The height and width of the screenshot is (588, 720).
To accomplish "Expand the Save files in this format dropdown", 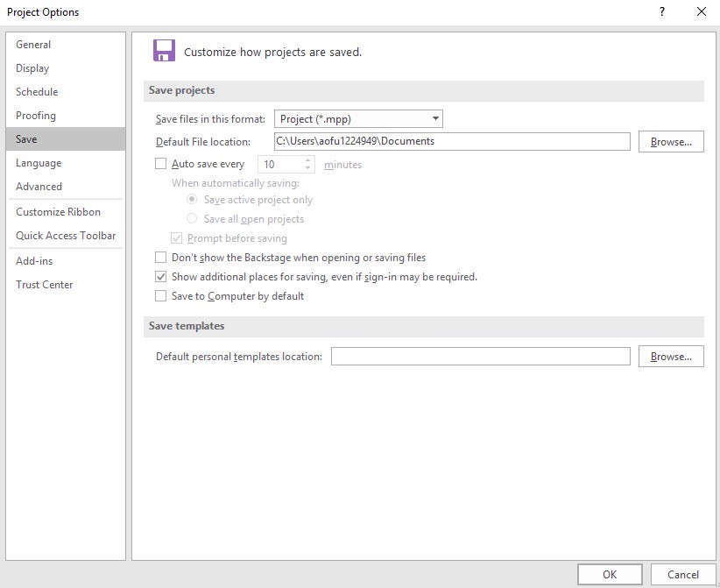I will point(358,119).
